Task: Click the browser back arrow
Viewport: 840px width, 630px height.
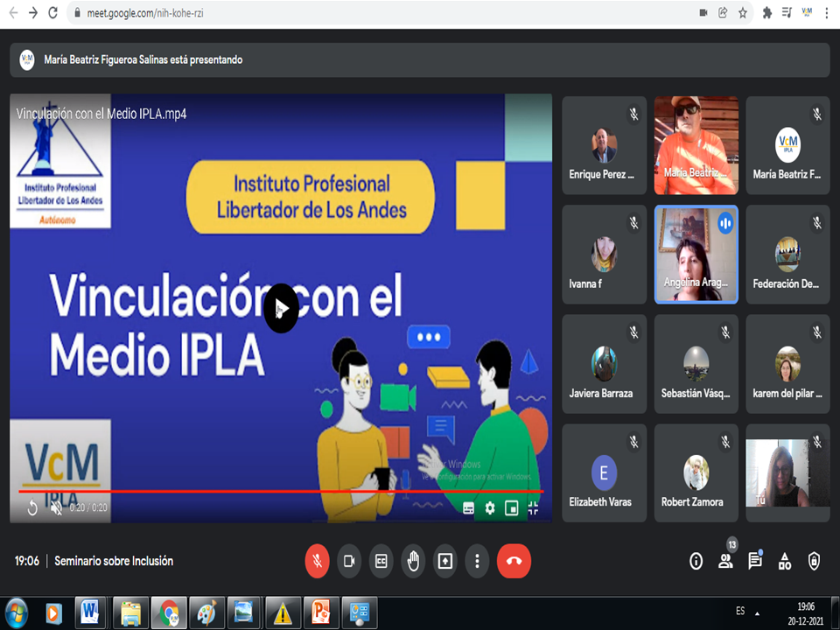Action: (x=13, y=13)
